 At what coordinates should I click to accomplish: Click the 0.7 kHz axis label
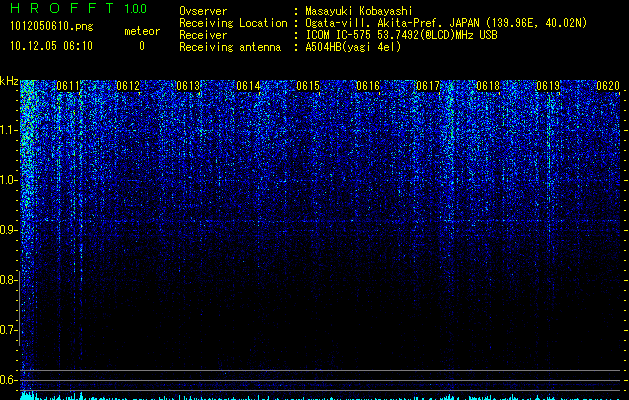8,330
